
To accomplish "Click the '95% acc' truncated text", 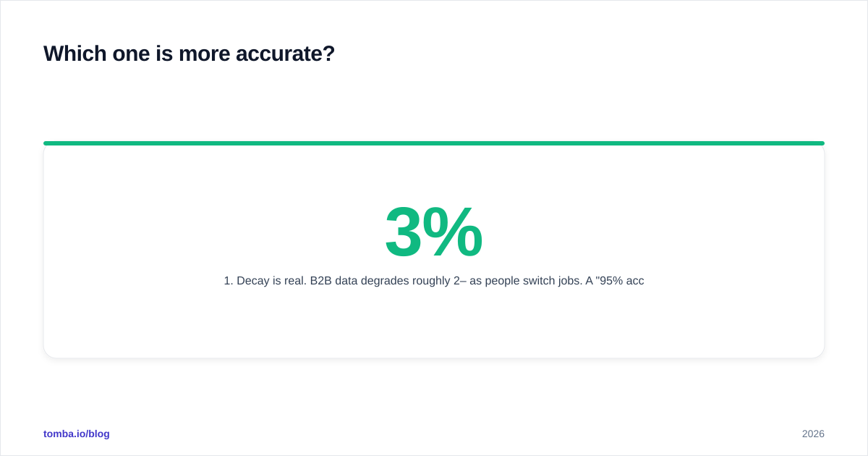I will point(620,281).
